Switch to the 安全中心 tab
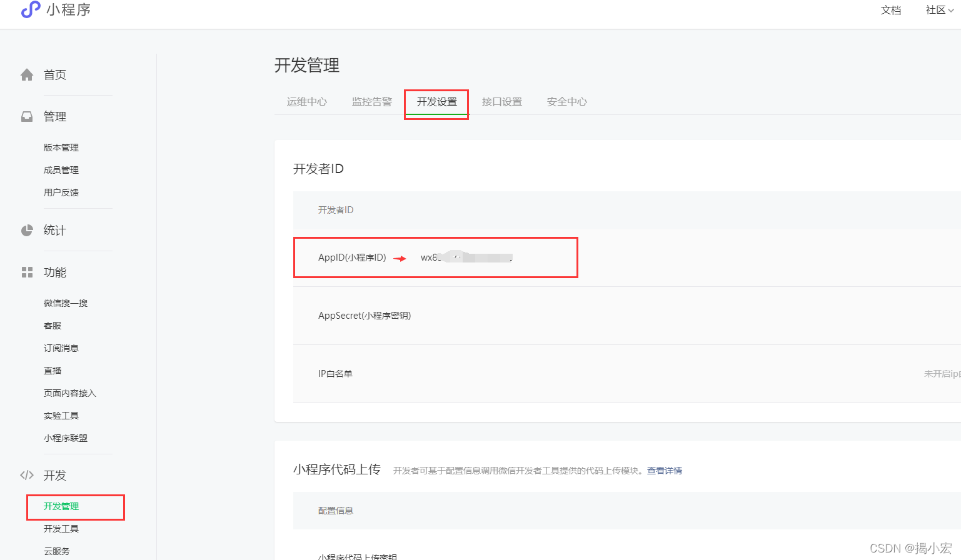The image size is (961, 560). tap(566, 101)
